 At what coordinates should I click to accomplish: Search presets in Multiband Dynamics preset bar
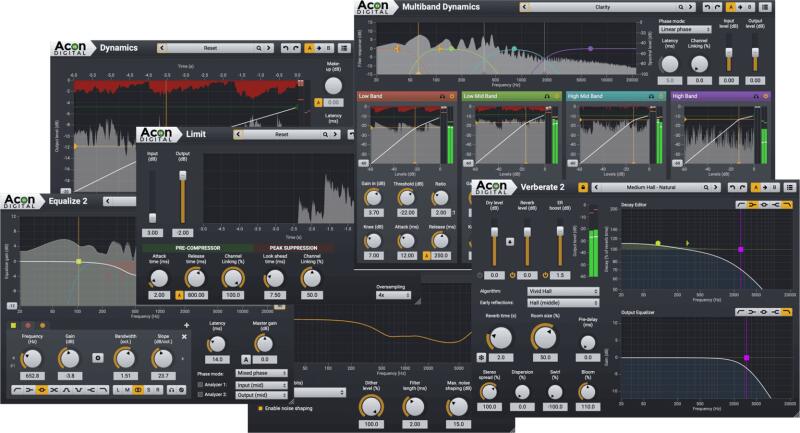point(681,7)
